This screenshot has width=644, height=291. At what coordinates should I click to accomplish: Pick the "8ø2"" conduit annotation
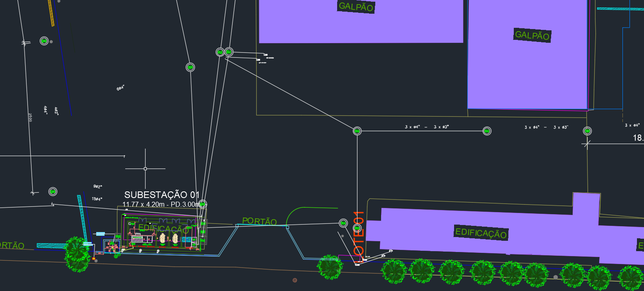click(98, 187)
